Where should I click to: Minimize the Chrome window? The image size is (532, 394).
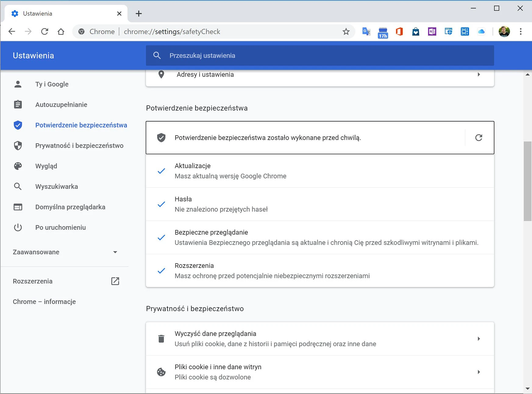[473, 8]
